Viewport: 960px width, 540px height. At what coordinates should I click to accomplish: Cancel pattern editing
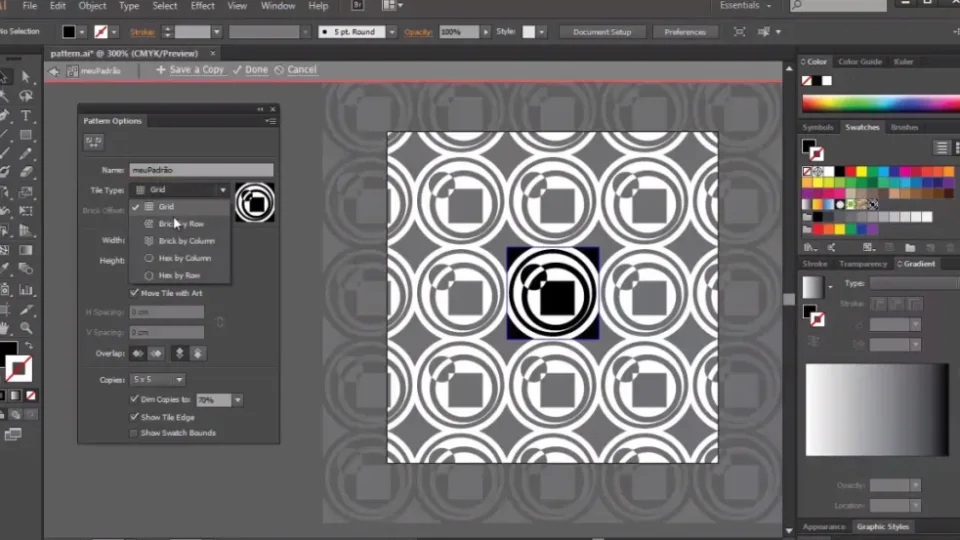coord(296,70)
